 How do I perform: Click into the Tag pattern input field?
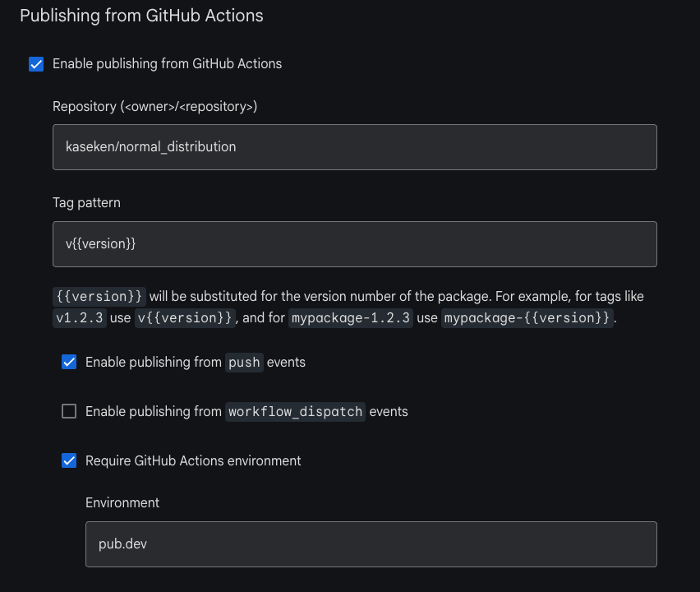(355, 244)
